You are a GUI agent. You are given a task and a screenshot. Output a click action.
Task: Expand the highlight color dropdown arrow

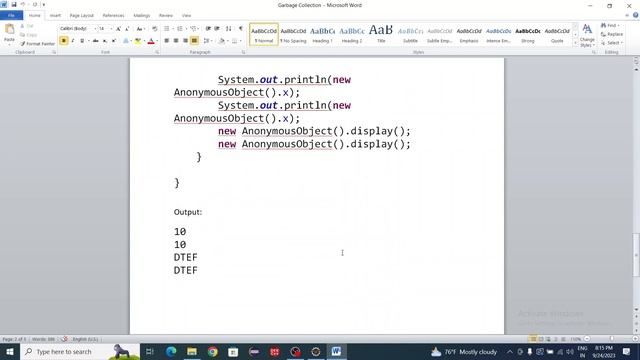144,41
